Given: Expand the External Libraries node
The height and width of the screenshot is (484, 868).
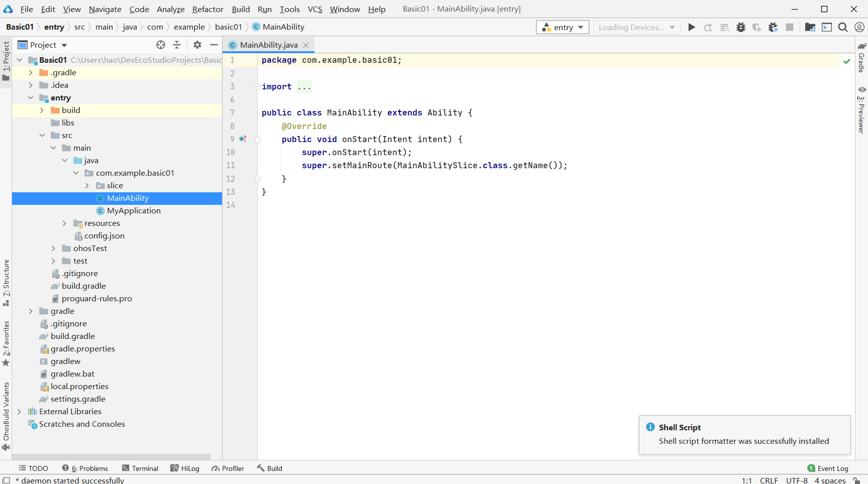Looking at the screenshot, I should (x=19, y=412).
